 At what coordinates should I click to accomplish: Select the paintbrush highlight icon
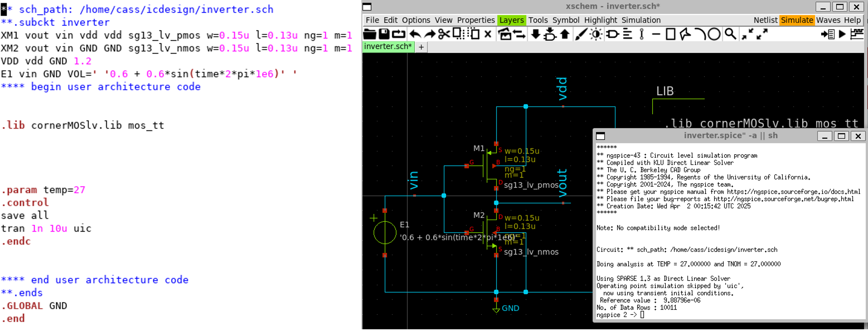581,34
